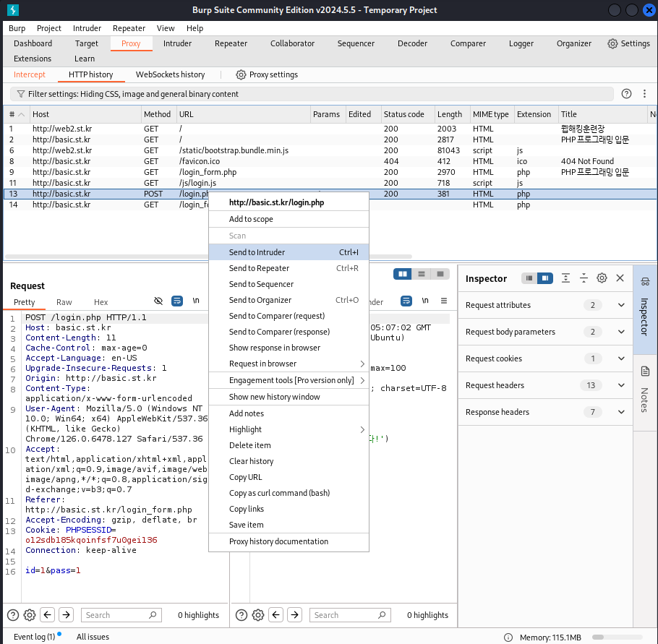Collapse all Inspector sections
Image resolution: width=658 pixels, height=644 pixels.
pos(584,278)
